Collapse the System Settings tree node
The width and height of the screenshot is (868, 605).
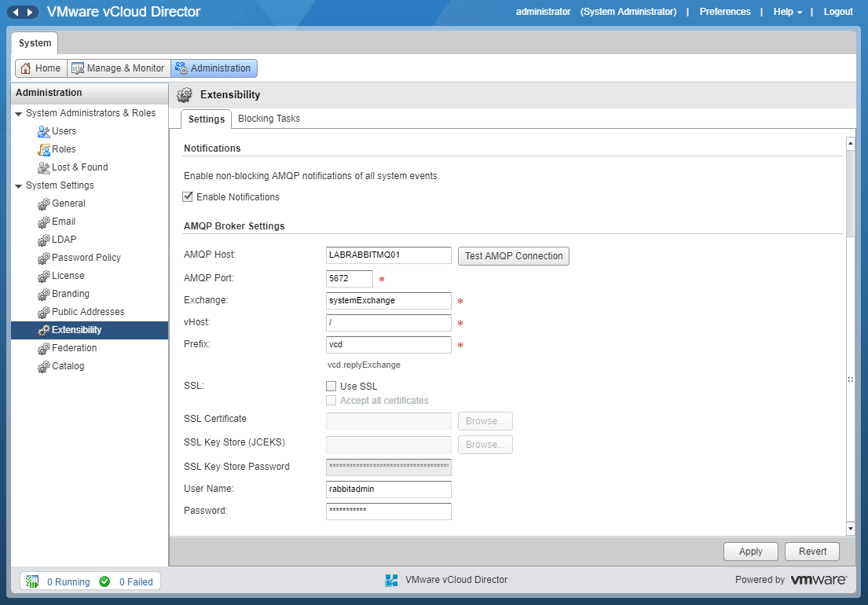point(19,186)
